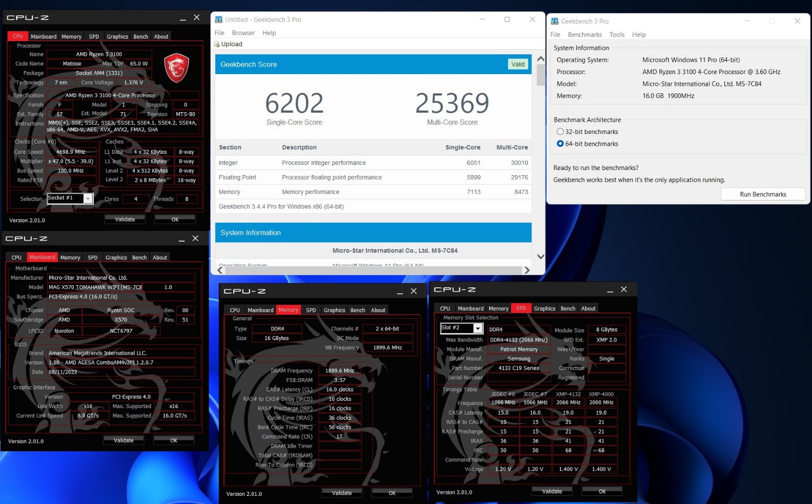This screenshot has width=812, height=504.
Task: Open the File menu in Untitled Geekbench window
Action: [x=219, y=33]
